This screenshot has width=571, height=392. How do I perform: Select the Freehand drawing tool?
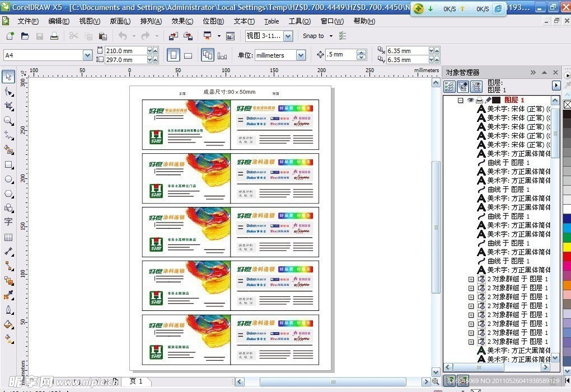pyautogui.click(x=9, y=135)
